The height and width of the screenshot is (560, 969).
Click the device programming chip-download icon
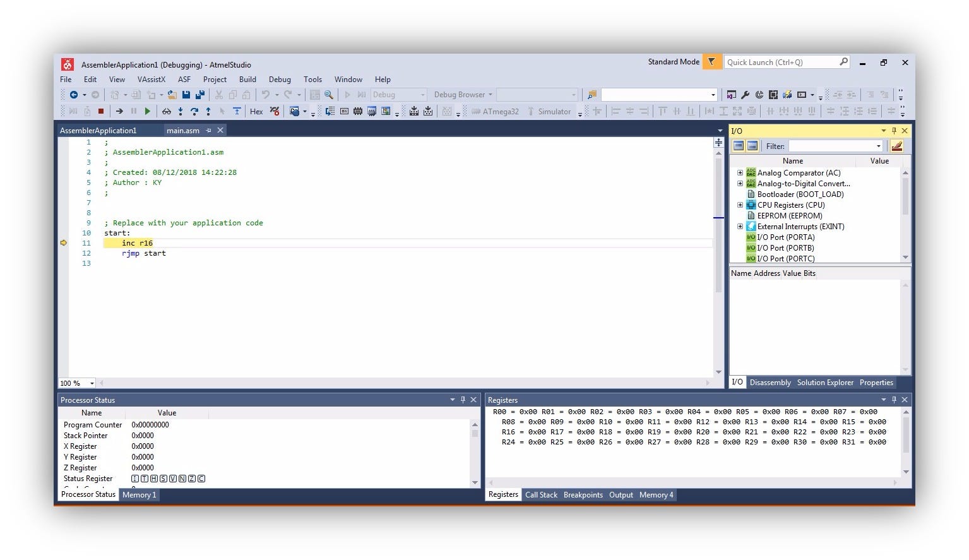[x=414, y=112]
